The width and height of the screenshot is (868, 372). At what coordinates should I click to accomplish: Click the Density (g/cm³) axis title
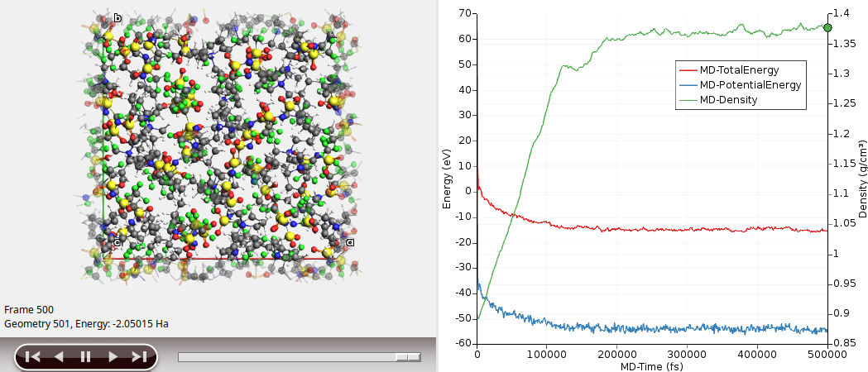click(861, 175)
